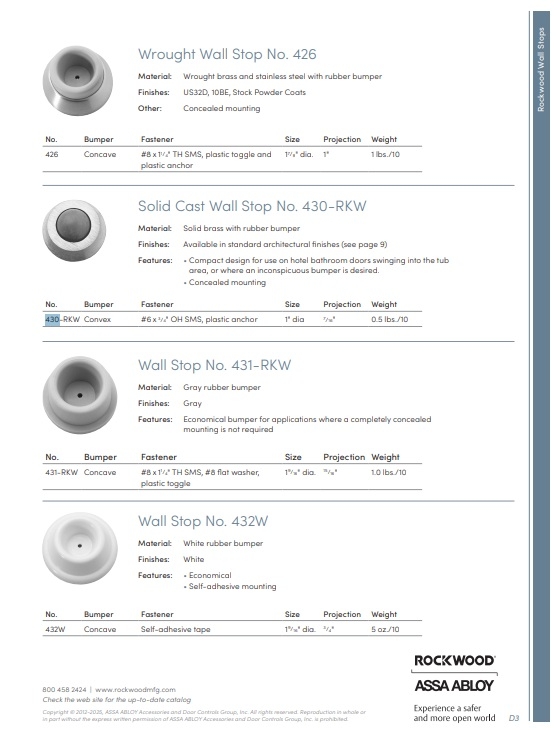The width and height of the screenshot is (556, 730).
Task: Click the heading "Wrought Wall Stop No. 426"
Action: (227, 54)
